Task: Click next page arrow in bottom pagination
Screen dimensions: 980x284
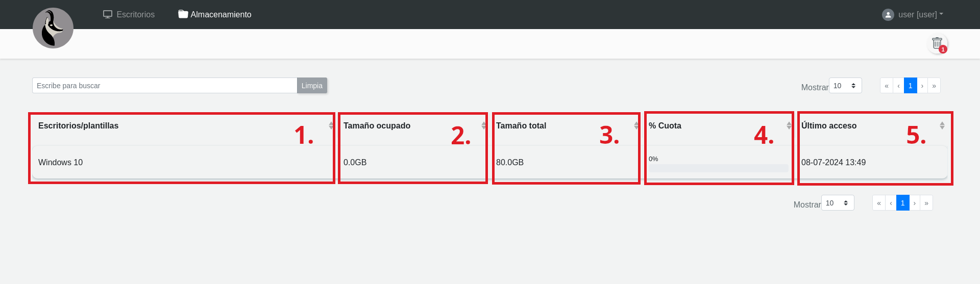Action: coord(914,203)
